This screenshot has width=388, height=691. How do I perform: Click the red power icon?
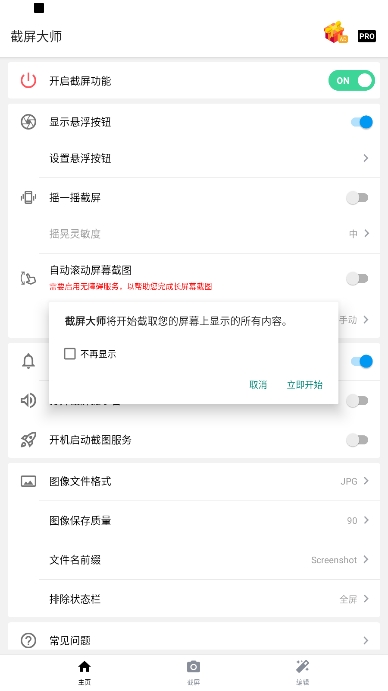pyautogui.click(x=28, y=81)
